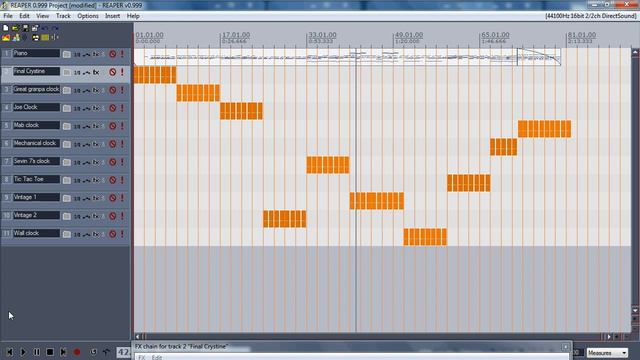Click the folder icon on Joe Clock track
640x360 pixels.
point(67,108)
